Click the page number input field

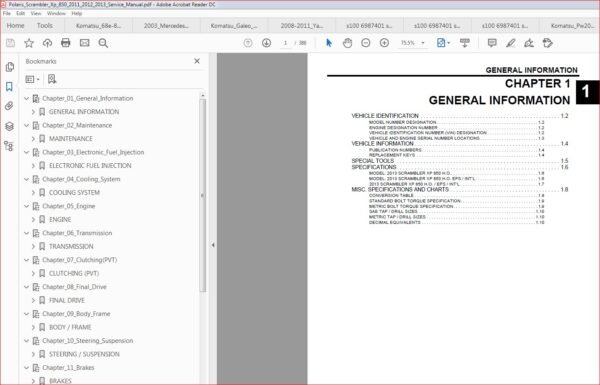pyautogui.click(x=285, y=43)
